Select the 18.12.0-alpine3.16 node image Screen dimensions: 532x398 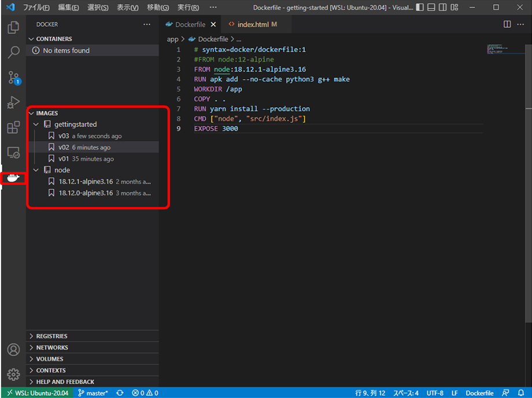(x=93, y=193)
